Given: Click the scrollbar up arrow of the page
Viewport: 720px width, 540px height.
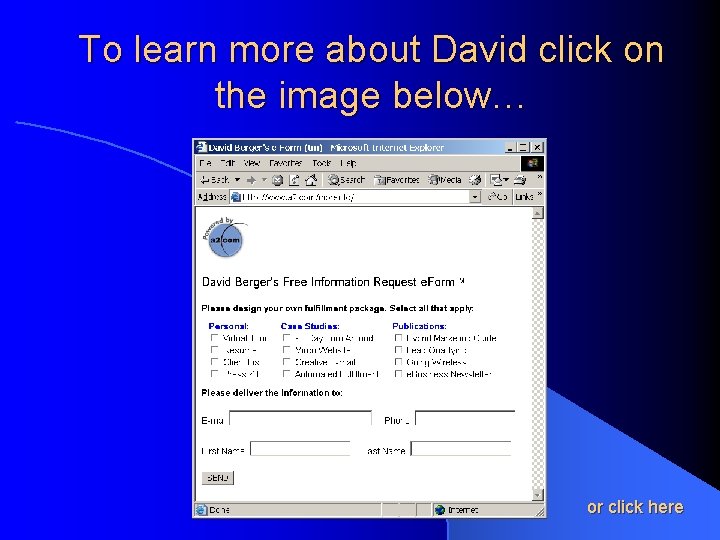Looking at the screenshot, I should (538, 213).
